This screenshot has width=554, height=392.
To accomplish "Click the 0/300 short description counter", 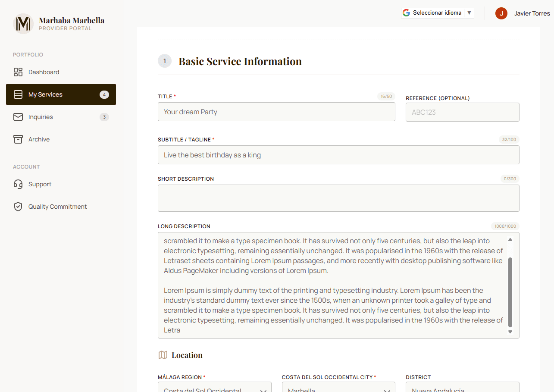I will [510, 179].
